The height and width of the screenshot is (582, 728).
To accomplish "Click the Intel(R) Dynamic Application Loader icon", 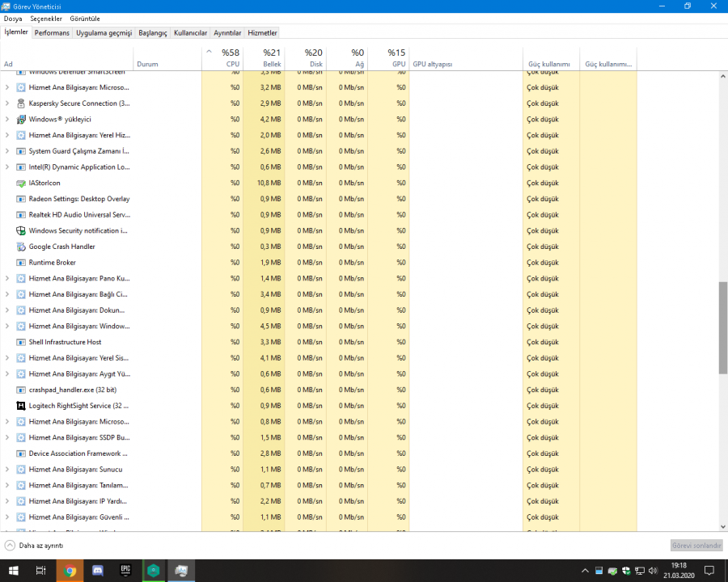I will pyautogui.click(x=20, y=167).
